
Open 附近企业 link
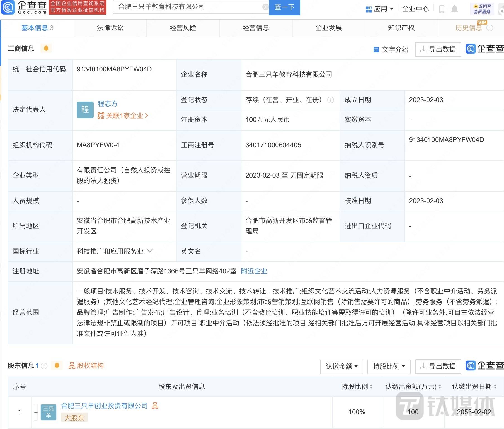coord(254,271)
